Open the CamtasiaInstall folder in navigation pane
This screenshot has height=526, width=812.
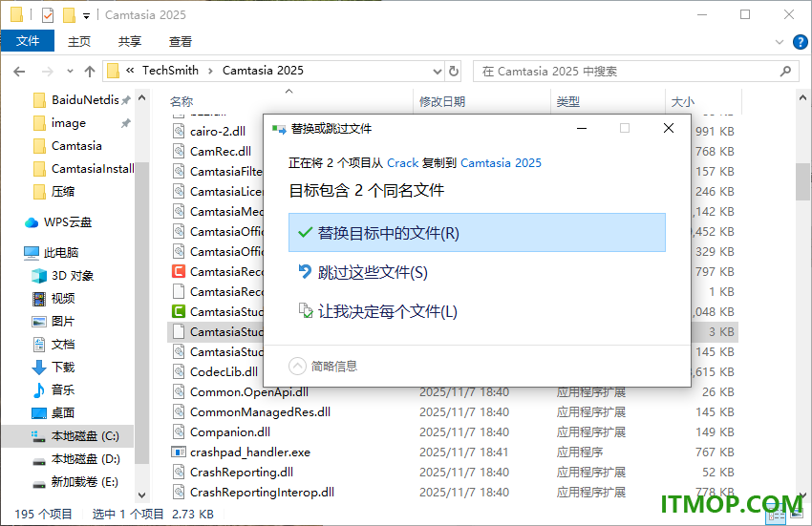[83, 169]
